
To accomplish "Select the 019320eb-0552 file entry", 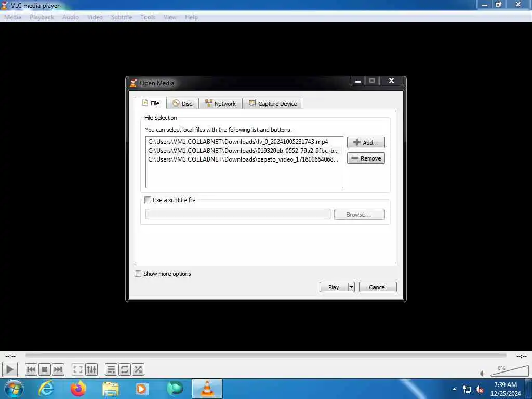I will click(x=244, y=151).
